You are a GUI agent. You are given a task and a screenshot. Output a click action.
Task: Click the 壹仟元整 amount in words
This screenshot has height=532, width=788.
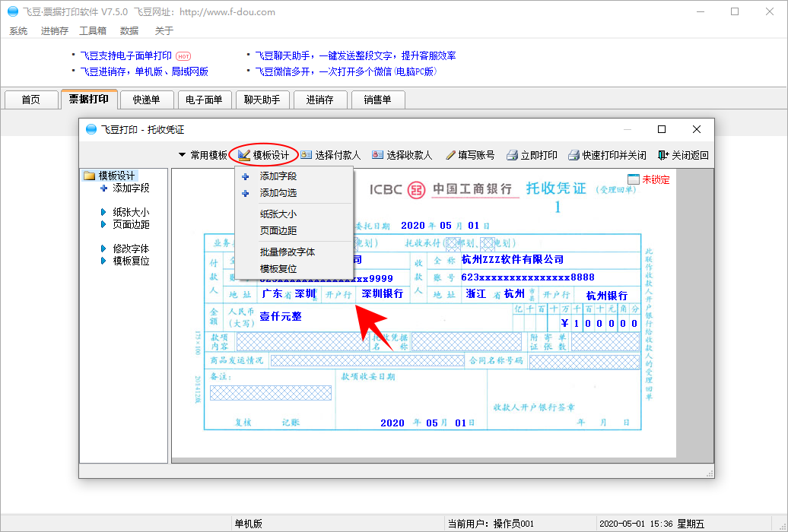[281, 316]
